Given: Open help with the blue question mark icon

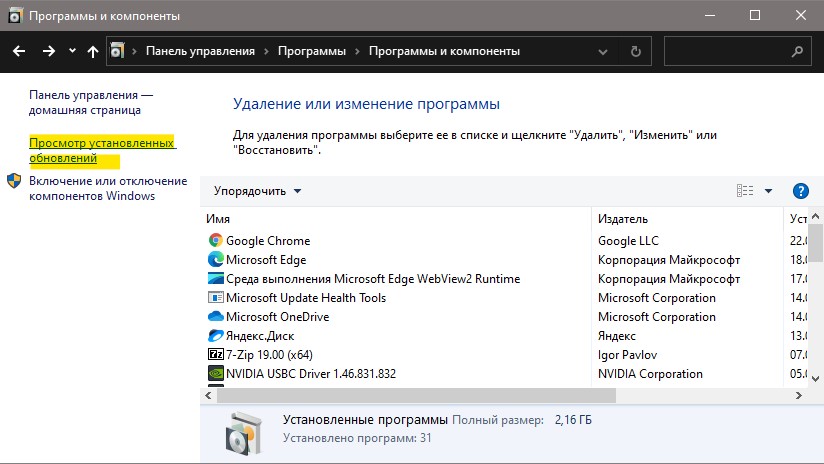Looking at the screenshot, I should (x=800, y=191).
